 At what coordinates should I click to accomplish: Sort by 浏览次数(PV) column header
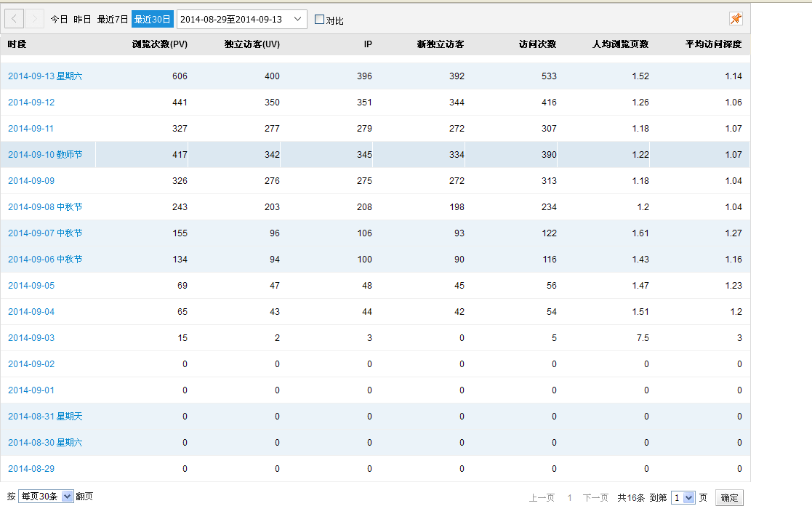[x=159, y=44]
